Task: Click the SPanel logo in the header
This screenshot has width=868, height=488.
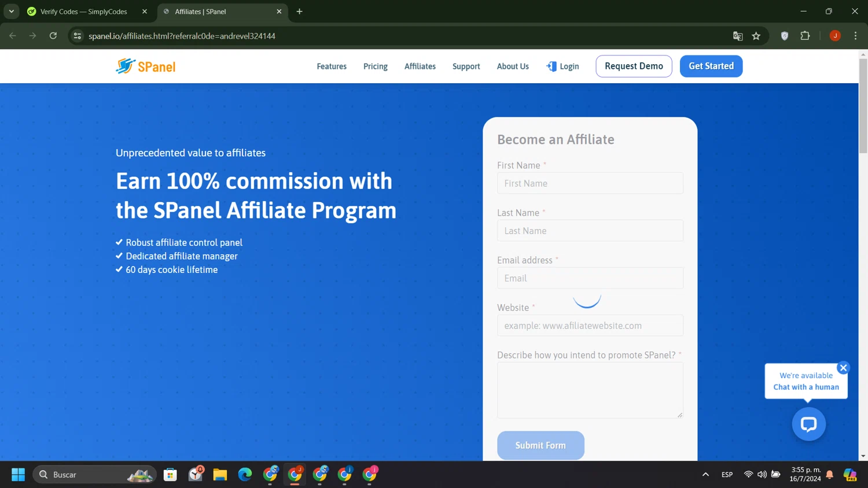Action: pyautogui.click(x=145, y=66)
